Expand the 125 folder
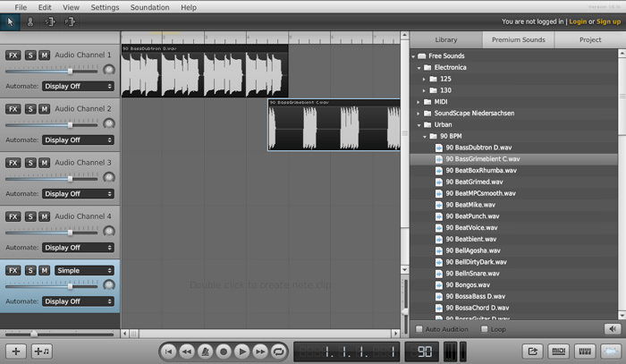626x364 pixels. [x=425, y=79]
